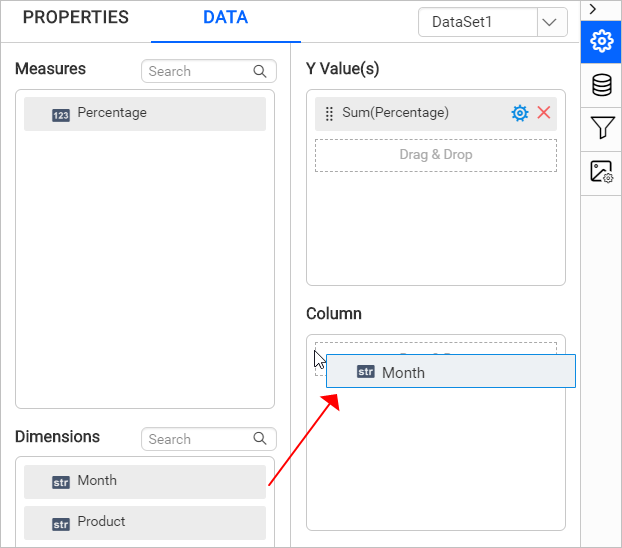Click the Dimensions search magnifier icon

pos(260,439)
